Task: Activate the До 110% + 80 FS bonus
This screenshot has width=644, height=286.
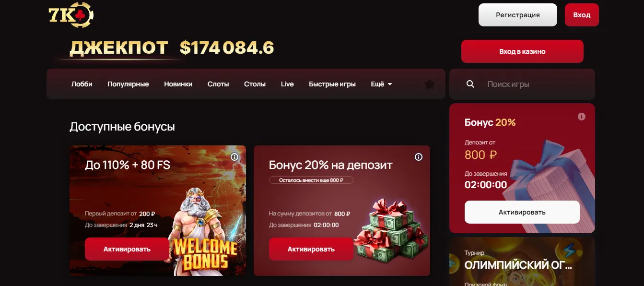Action: click(127, 249)
